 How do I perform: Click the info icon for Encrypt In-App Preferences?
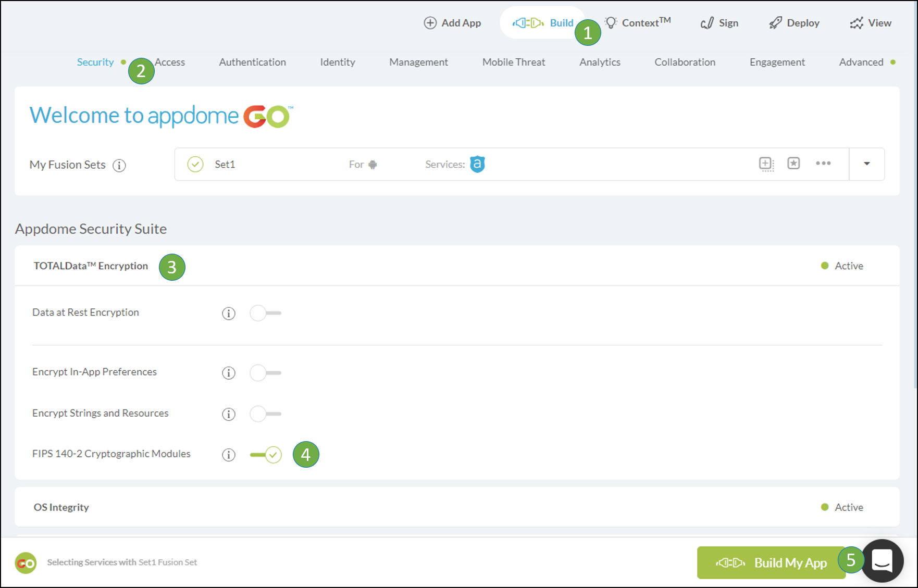[x=229, y=373]
